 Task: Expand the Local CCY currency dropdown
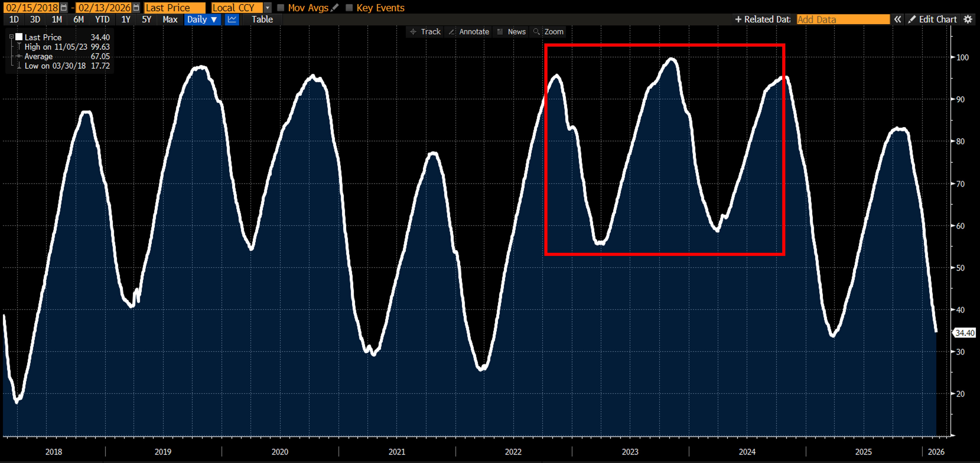pos(267,8)
